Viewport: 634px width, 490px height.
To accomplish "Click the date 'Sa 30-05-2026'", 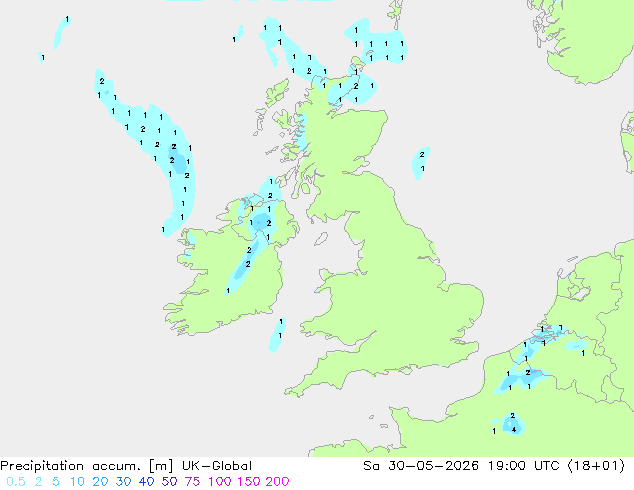I will click(421, 466).
